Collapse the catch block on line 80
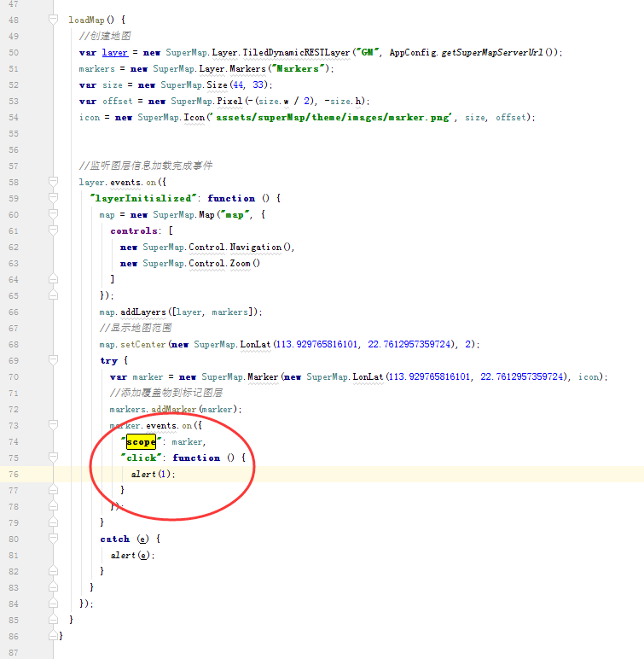Viewport: 644px width, 659px height. [53, 539]
